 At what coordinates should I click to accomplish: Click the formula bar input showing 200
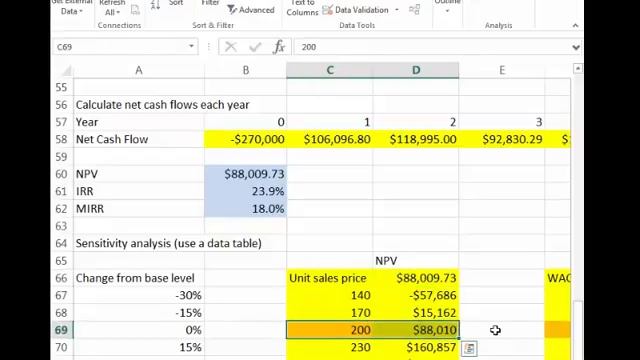pos(433,47)
